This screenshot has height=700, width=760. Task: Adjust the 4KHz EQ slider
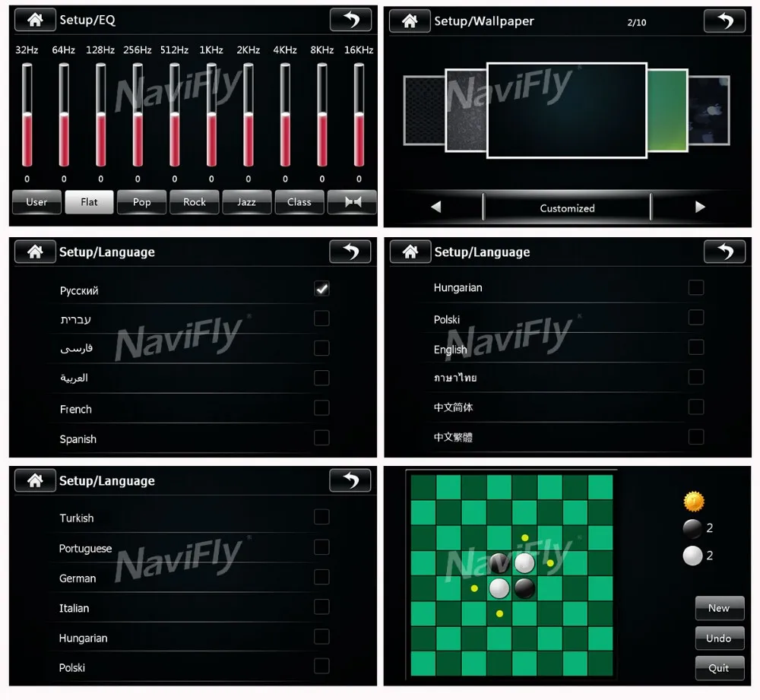click(285, 116)
